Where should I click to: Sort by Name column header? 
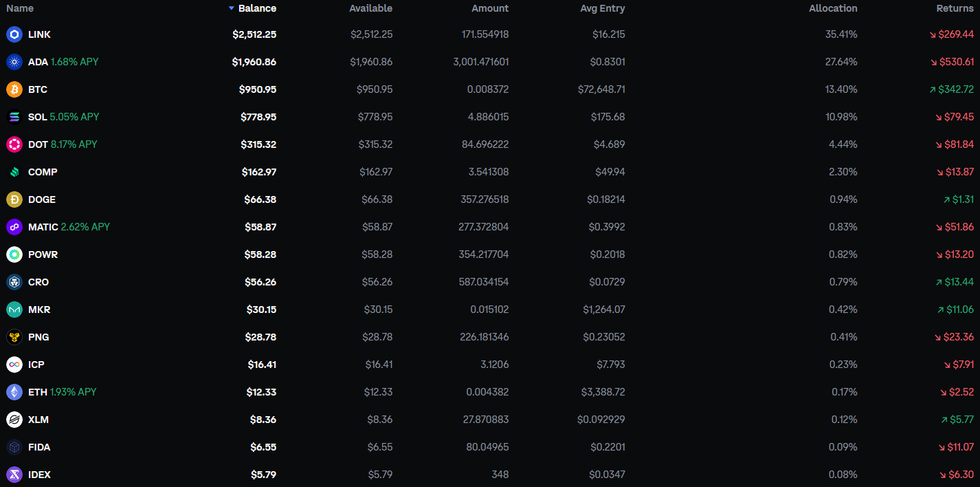(20, 8)
